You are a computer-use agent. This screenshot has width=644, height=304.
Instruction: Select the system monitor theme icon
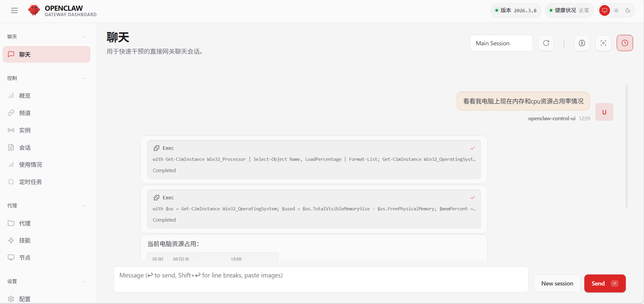click(605, 10)
